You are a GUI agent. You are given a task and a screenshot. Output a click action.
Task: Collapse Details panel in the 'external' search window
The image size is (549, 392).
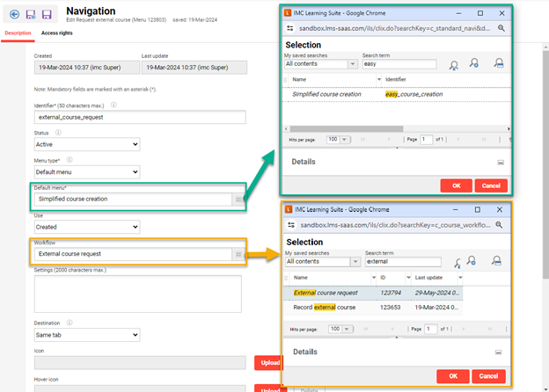click(500, 352)
